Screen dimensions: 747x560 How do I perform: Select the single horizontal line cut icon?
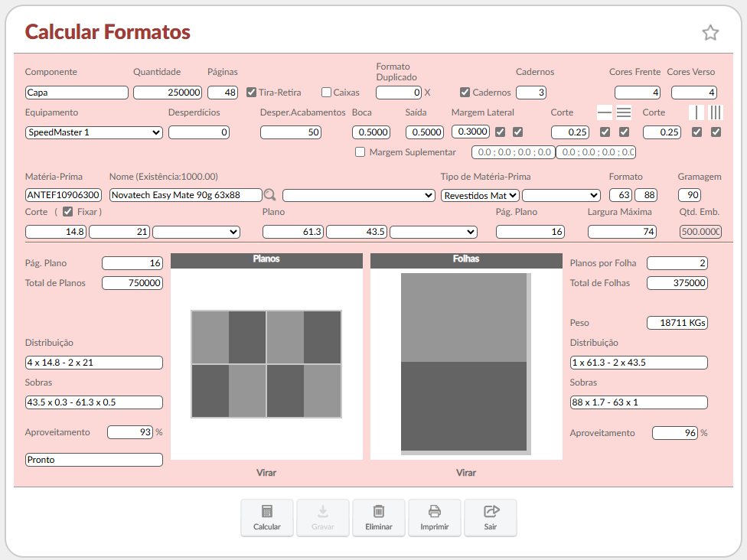[605, 112]
